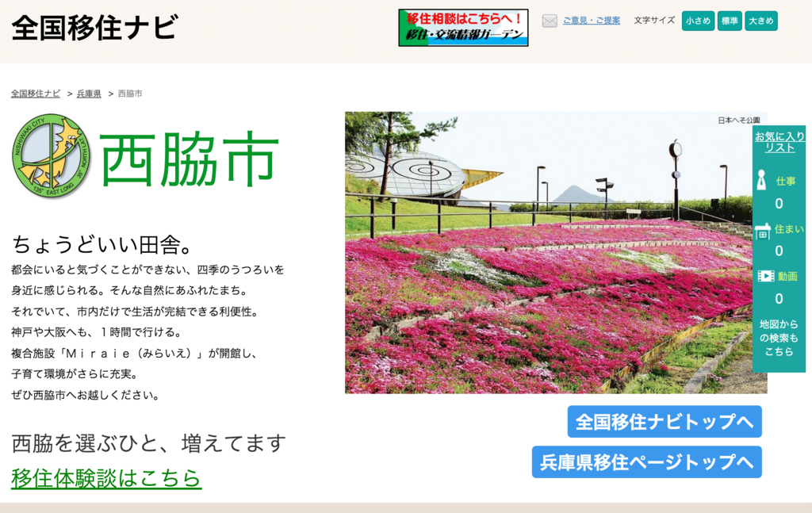The image size is (812, 513).
Task: Set text size to 小さめ
Action: (x=698, y=21)
